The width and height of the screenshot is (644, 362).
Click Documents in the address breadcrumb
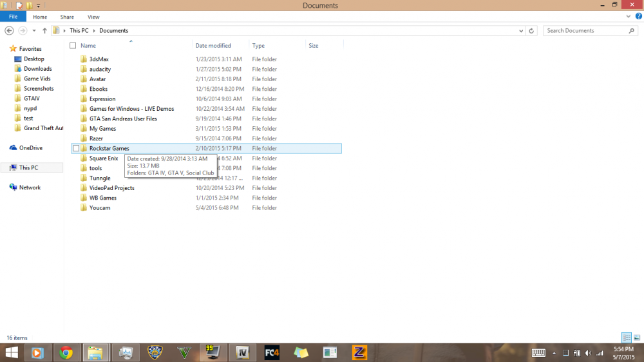tap(114, 30)
